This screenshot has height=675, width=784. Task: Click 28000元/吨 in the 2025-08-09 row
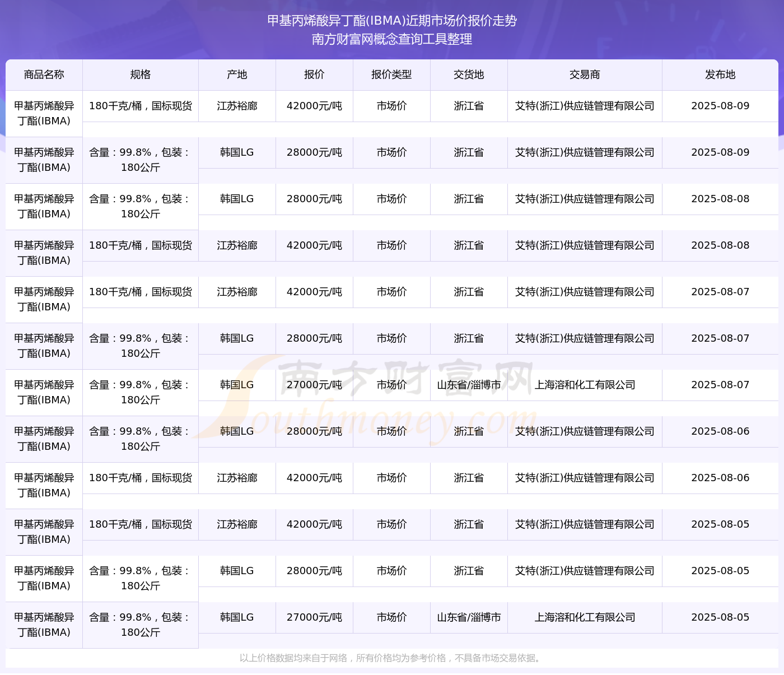[x=314, y=152]
